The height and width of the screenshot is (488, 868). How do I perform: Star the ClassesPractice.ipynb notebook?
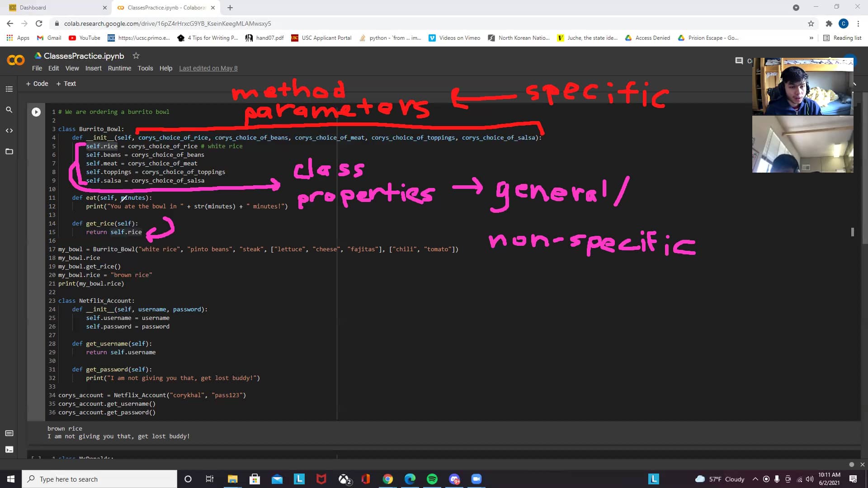(136, 56)
